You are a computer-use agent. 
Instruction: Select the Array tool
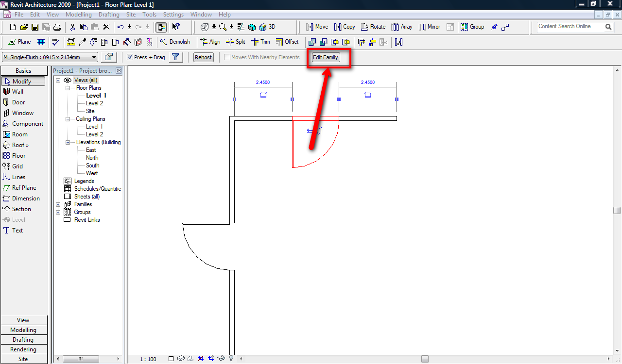[x=402, y=27]
